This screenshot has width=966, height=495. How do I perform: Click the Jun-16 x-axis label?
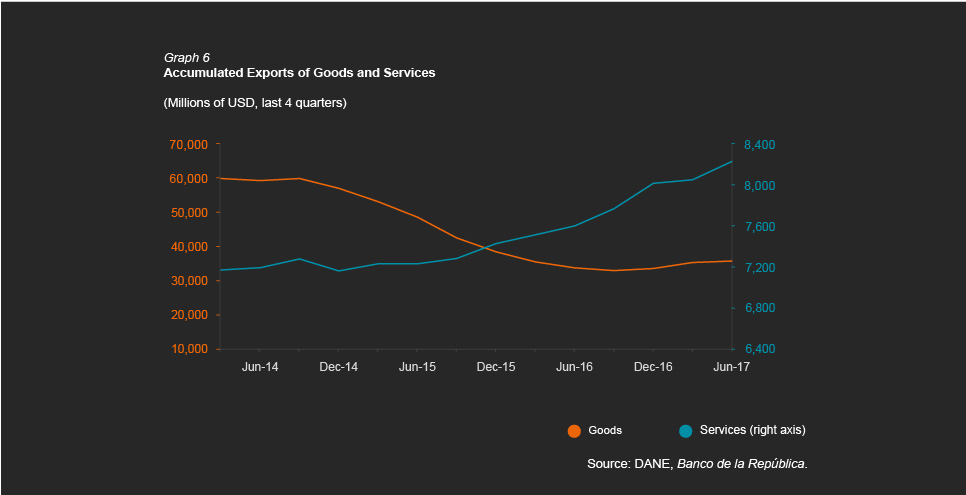point(574,367)
